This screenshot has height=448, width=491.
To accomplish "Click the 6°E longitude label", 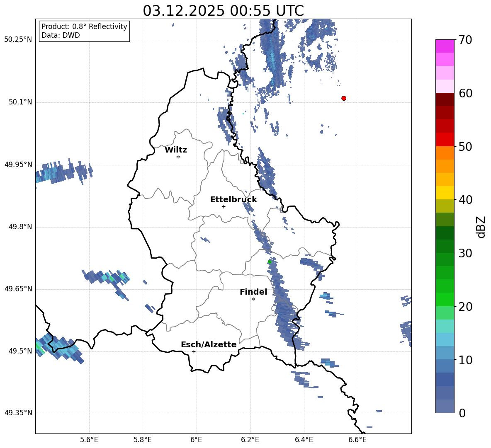I will 196,440.
